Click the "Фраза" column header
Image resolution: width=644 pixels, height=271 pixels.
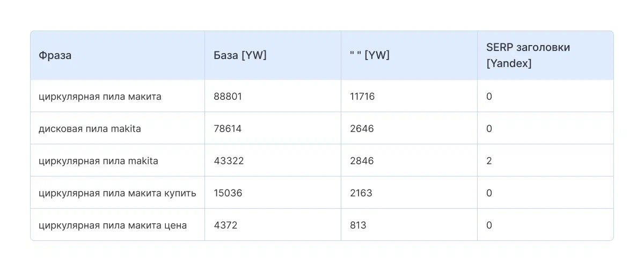[x=55, y=55]
